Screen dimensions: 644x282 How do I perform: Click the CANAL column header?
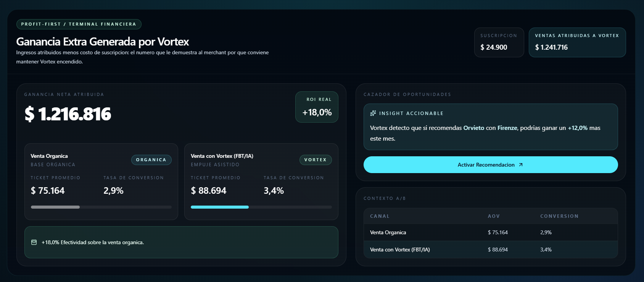380,216
